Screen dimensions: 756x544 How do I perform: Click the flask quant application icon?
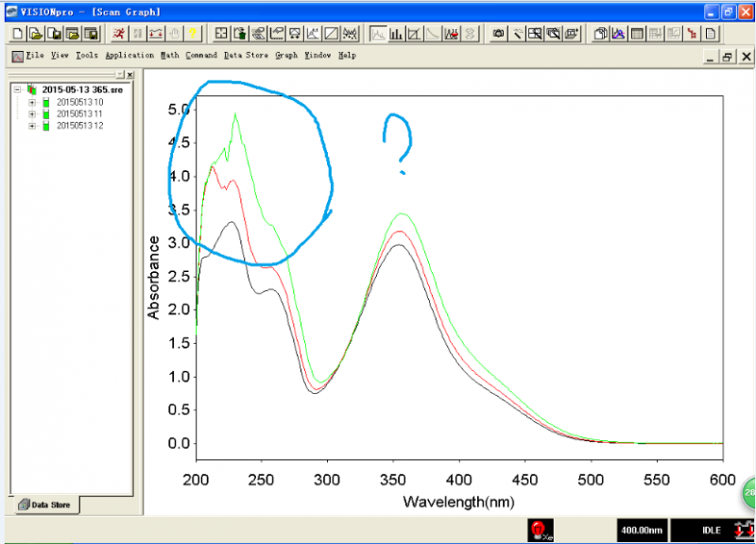[x=452, y=33]
